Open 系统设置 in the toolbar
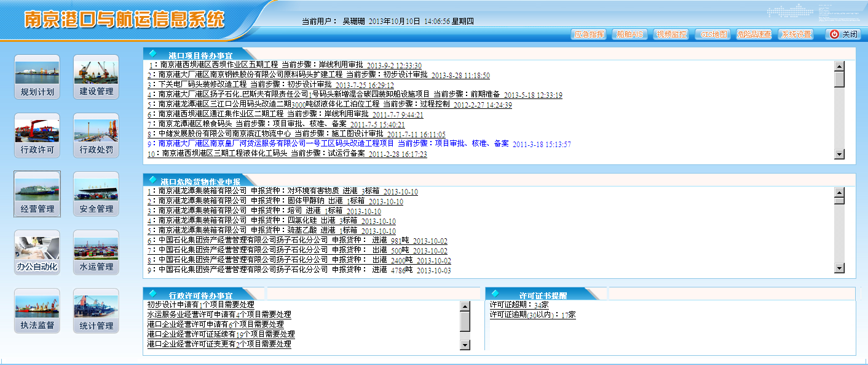 pyautogui.click(x=796, y=34)
